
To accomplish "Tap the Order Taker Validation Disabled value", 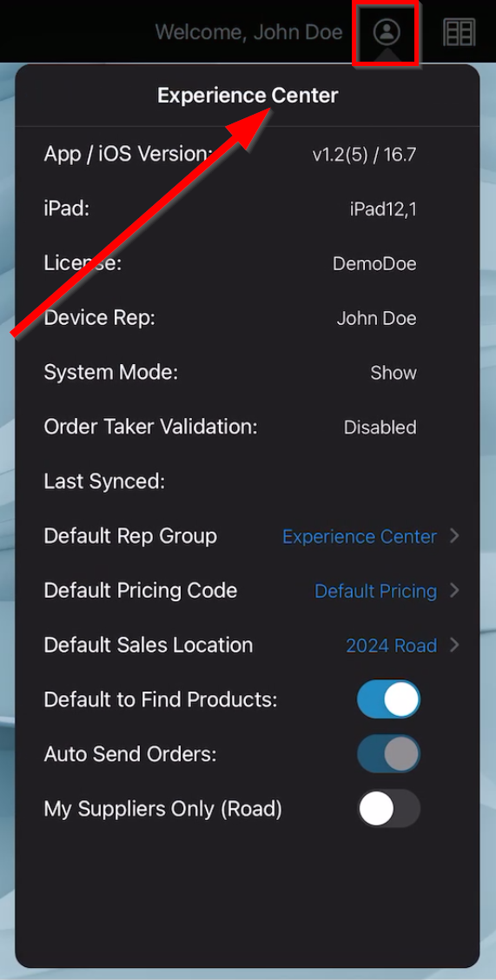I will coord(380,427).
